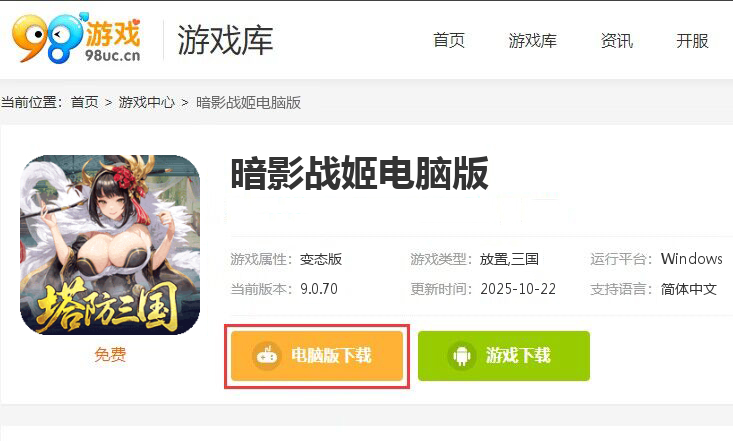
Task: Click the 98uc.cn game site logo
Action: 77,38
